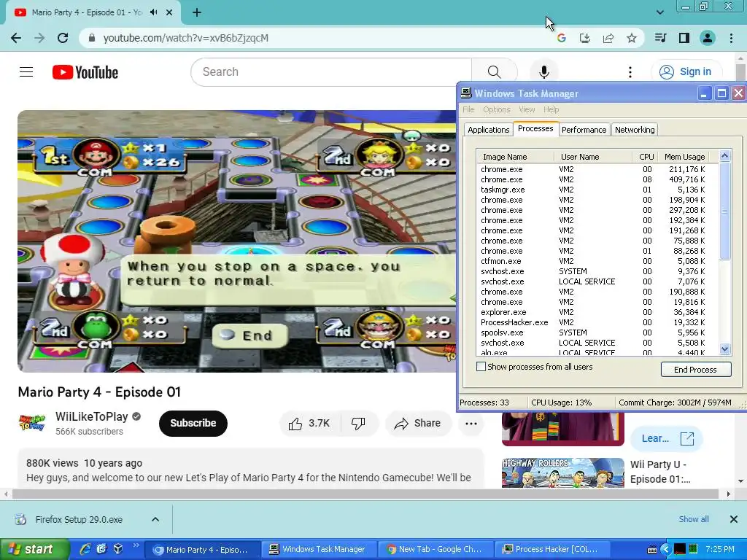Viewport: 747px width, 560px height.
Task: Switch to the Applications tab
Action: pyautogui.click(x=488, y=130)
